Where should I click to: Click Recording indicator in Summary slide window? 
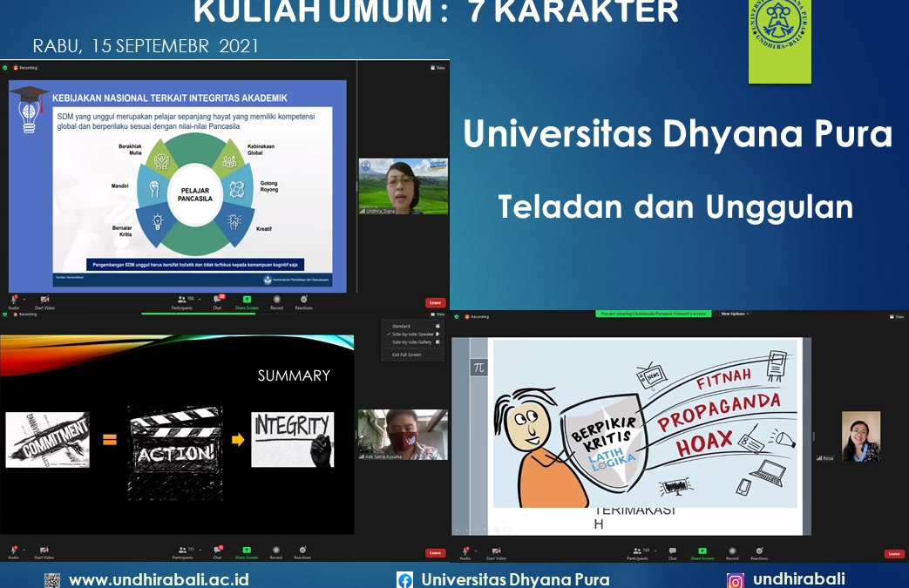[x=25, y=314]
